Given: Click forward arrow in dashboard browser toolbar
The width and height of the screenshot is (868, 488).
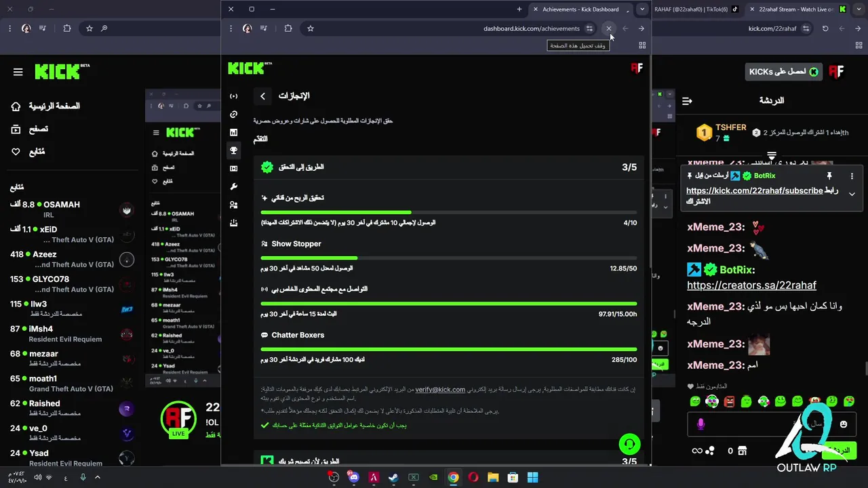Looking at the screenshot, I should [x=642, y=28].
